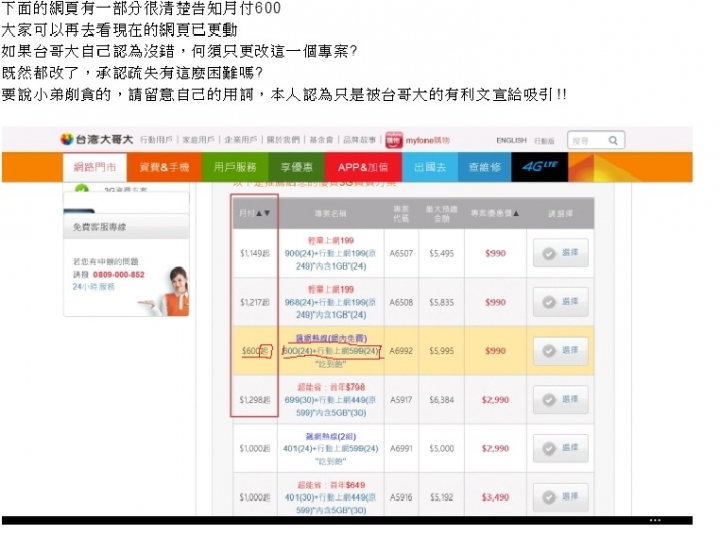Click 家庭用戶 in top navigation
Viewport: 720px width, 535px height.
click(x=198, y=140)
